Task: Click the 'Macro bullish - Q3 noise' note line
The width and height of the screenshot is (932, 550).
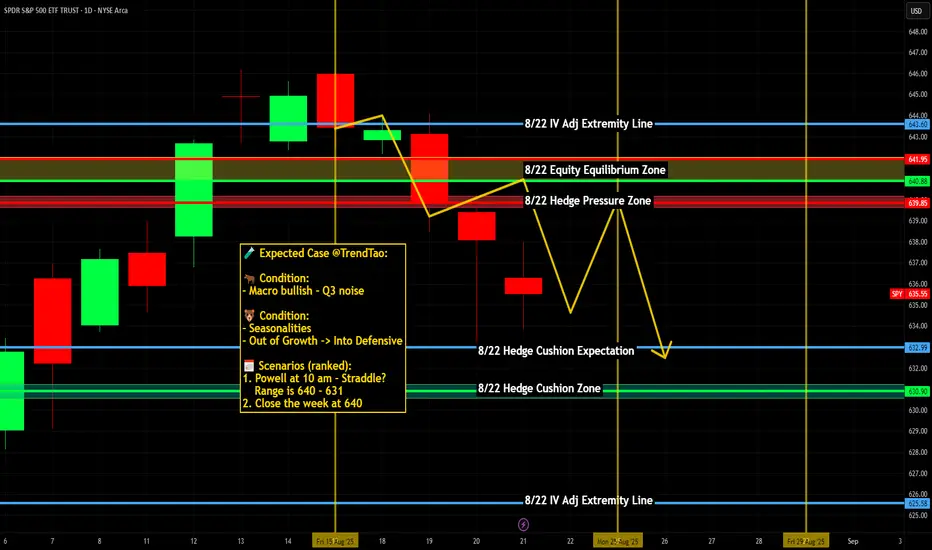Action: [x=306, y=291]
